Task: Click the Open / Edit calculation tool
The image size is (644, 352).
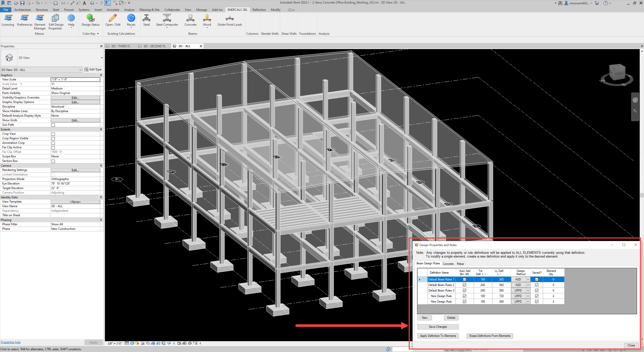Action: click(x=113, y=20)
